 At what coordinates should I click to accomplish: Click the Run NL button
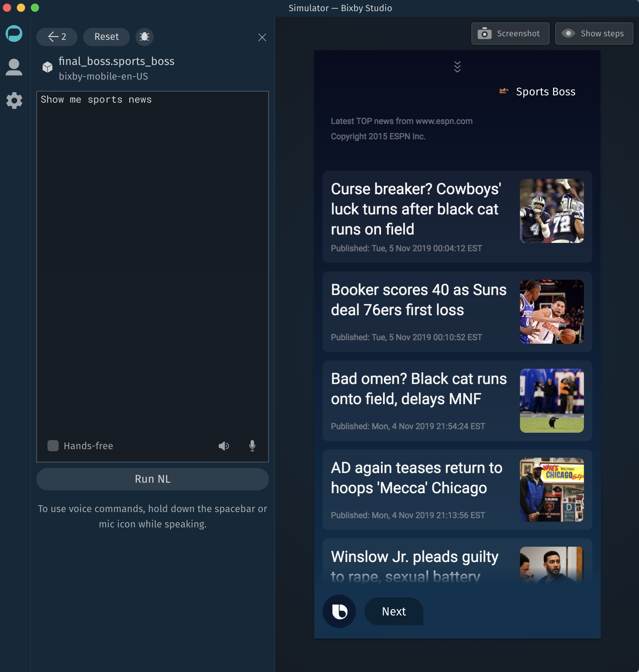pyautogui.click(x=153, y=479)
